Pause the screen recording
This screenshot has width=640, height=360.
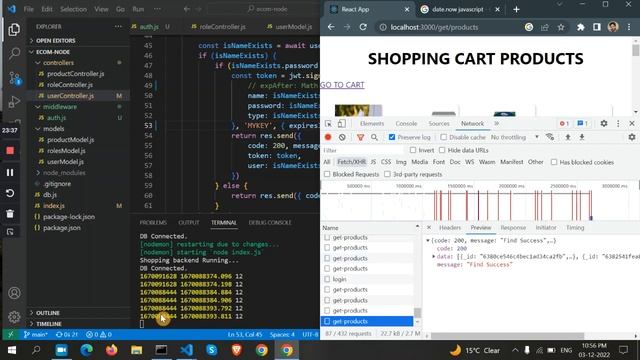point(10,172)
